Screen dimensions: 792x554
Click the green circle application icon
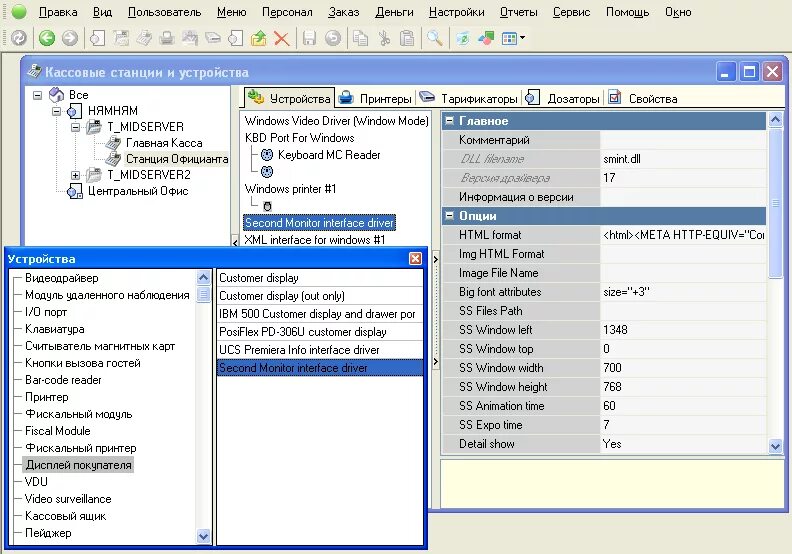tap(19, 12)
